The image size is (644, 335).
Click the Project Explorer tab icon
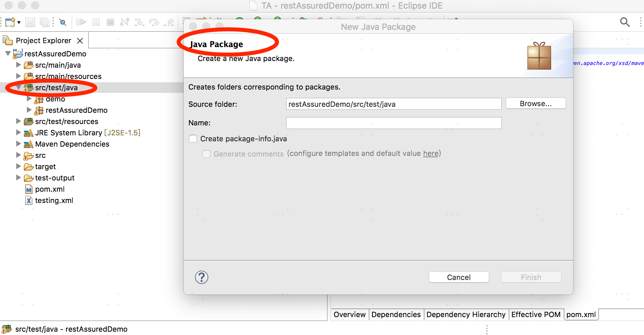pos(8,40)
